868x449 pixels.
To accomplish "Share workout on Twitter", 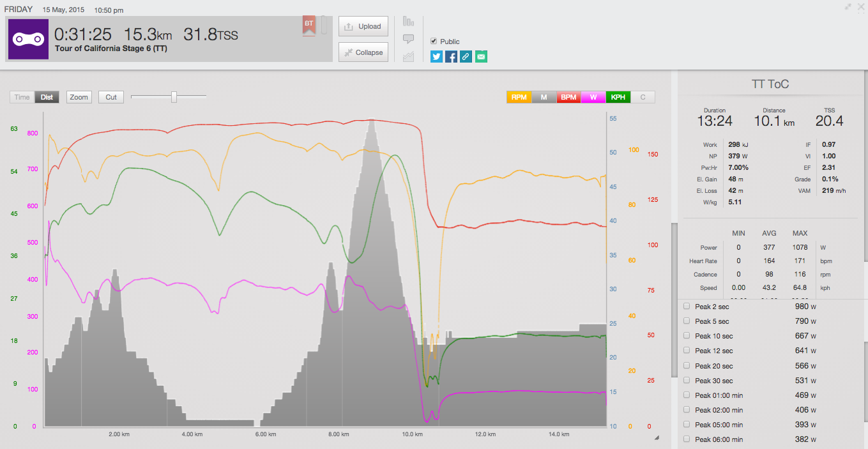I will tap(436, 57).
